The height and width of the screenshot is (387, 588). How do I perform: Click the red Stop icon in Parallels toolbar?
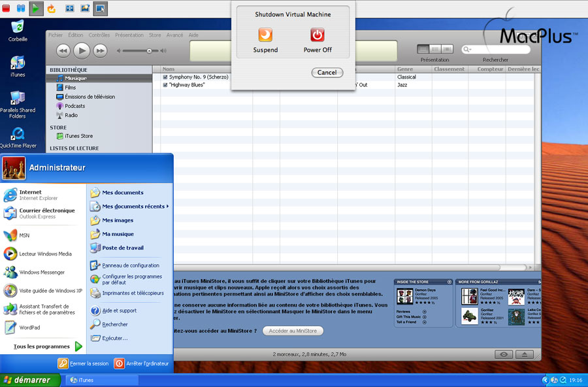(x=6, y=8)
